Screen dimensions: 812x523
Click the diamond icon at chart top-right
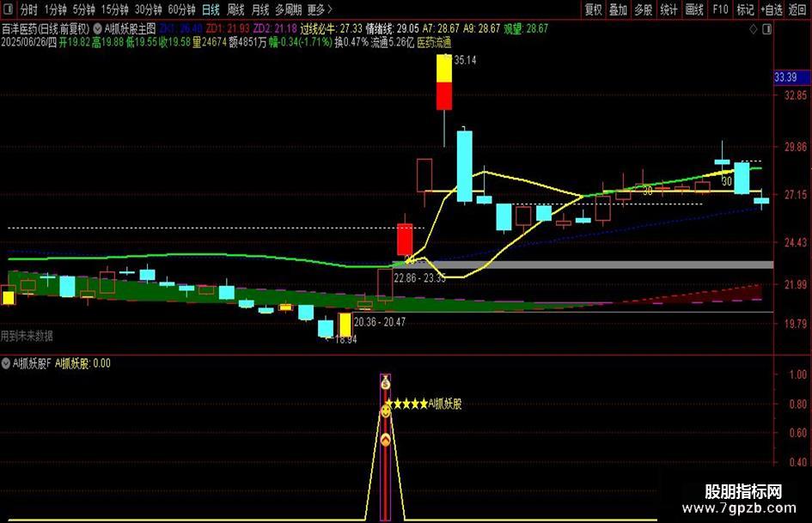tap(753, 29)
